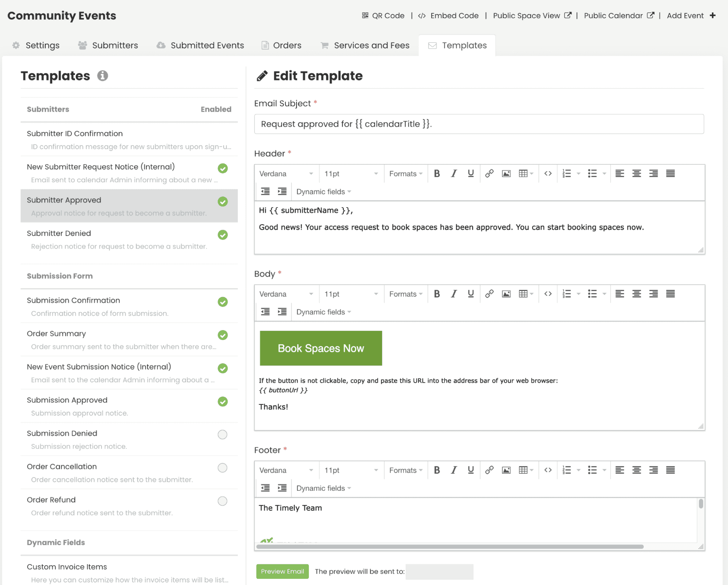Image resolution: width=728 pixels, height=585 pixels.
Task: Click the Email Subject input field
Action: coord(479,124)
